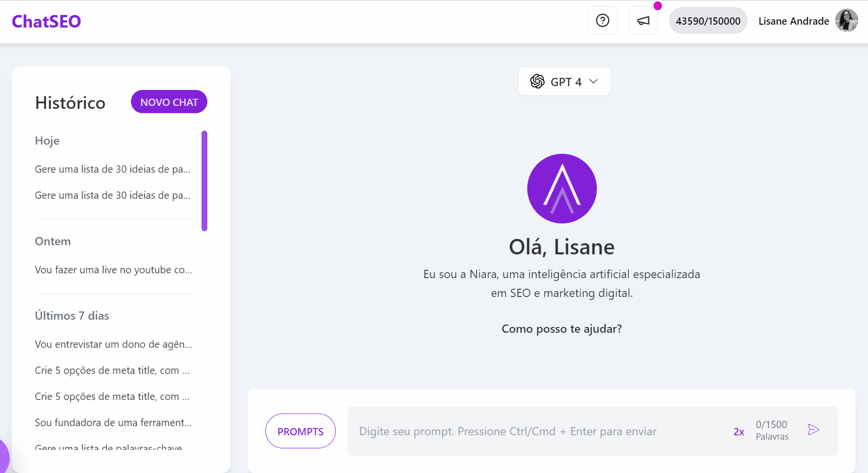Open the Lisane Andrade user menu
The height and width of the screenshot is (473, 868).
pos(794,21)
